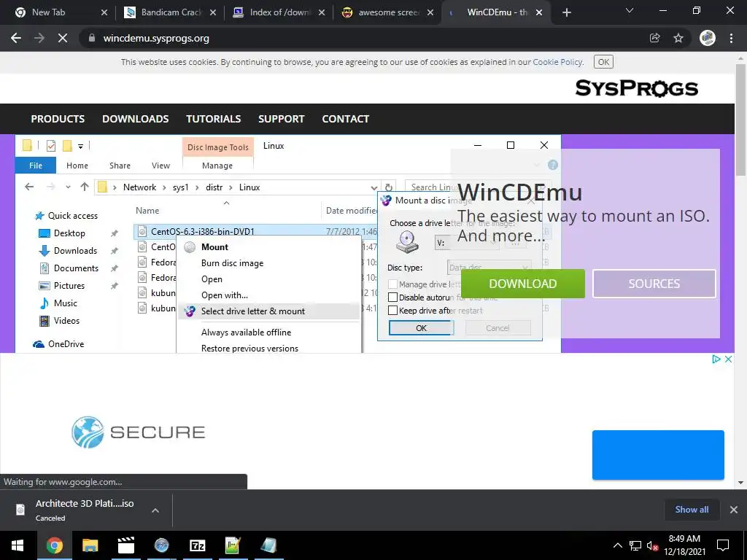
Task: Open the globe app icon in taskbar
Action: (x=161, y=545)
